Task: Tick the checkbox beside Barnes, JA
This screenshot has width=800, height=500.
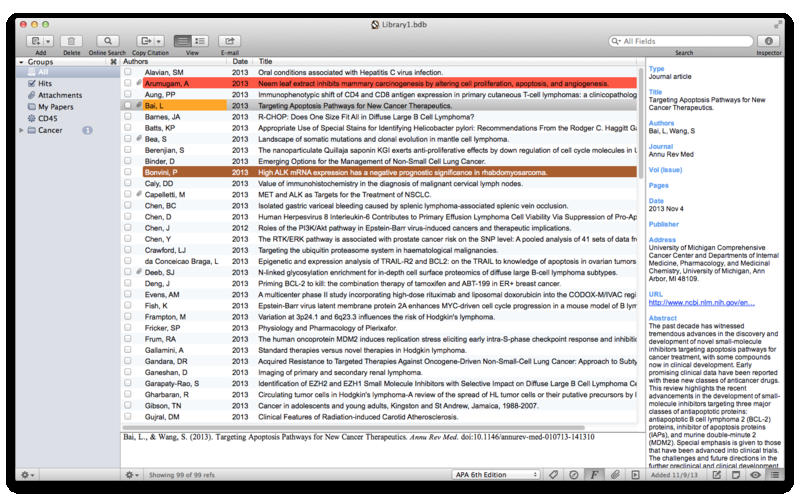Action: pos(127,117)
